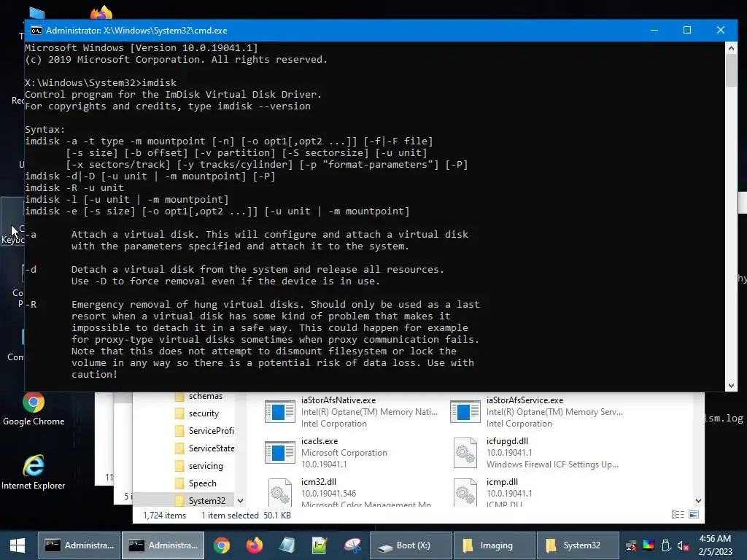The height and width of the screenshot is (560, 747).
Task: Maximize the cmd.exe window
Action: [x=687, y=30]
